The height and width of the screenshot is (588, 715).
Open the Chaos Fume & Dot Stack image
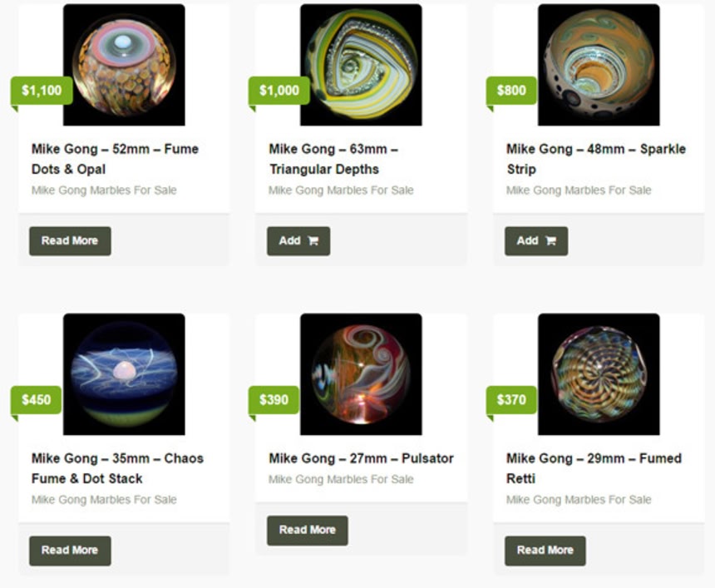pos(124,374)
